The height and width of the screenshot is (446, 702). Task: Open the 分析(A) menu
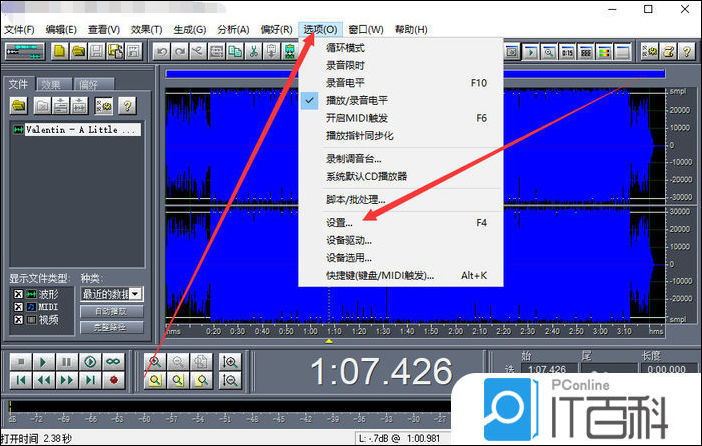pyautogui.click(x=233, y=30)
